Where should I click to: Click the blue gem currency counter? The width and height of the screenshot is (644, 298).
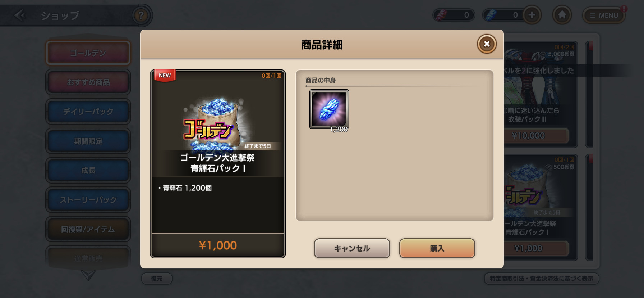pyautogui.click(x=503, y=15)
